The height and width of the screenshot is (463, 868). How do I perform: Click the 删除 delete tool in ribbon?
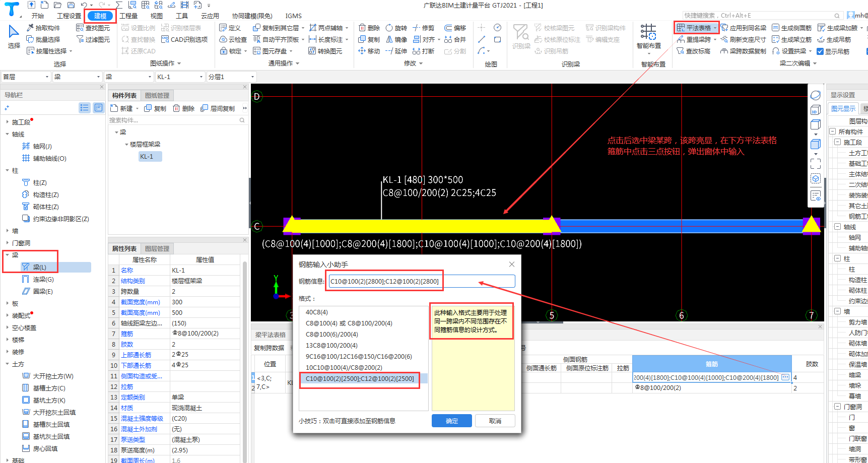(x=369, y=28)
